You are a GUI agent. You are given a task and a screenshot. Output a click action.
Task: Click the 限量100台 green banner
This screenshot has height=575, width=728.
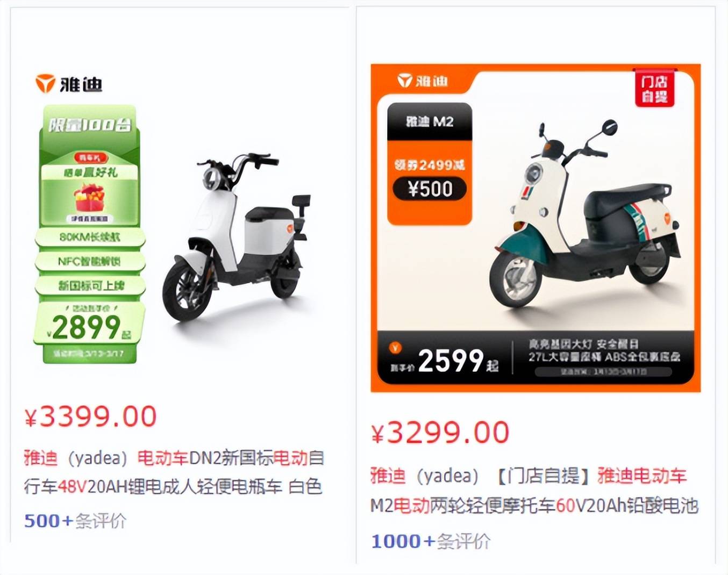89,125
